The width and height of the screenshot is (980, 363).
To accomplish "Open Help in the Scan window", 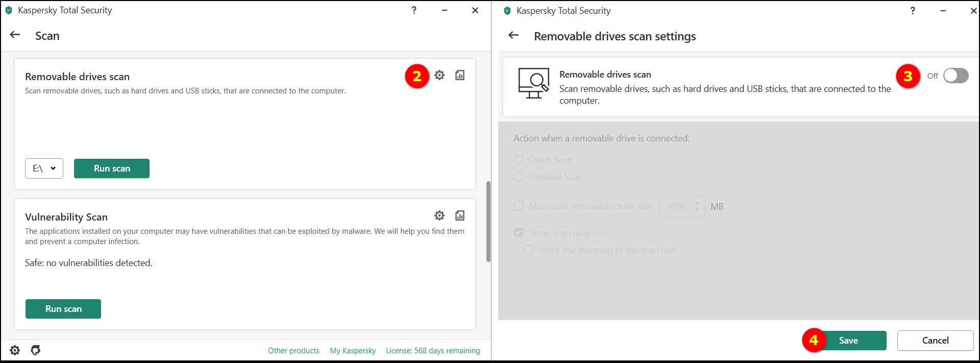I will coord(414,10).
